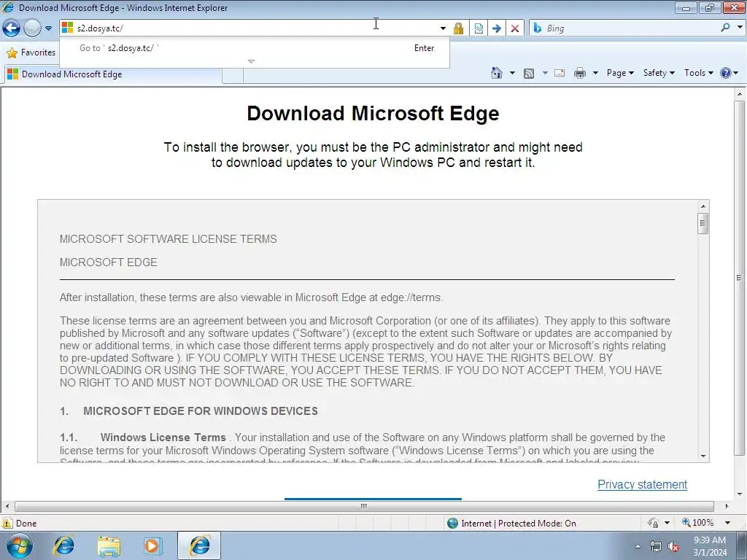This screenshot has height=560, width=747.
Task: Click the RSS feeds icon
Action: (529, 73)
